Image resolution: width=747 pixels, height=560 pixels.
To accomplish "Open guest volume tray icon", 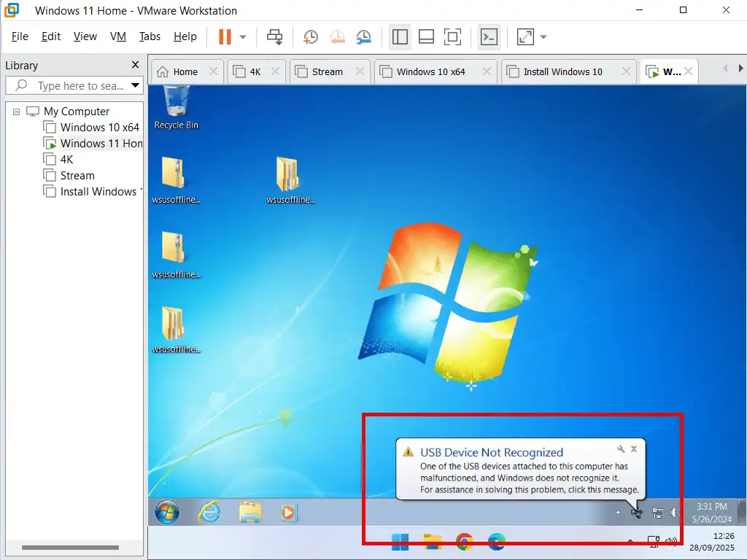I will coord(674,513).
